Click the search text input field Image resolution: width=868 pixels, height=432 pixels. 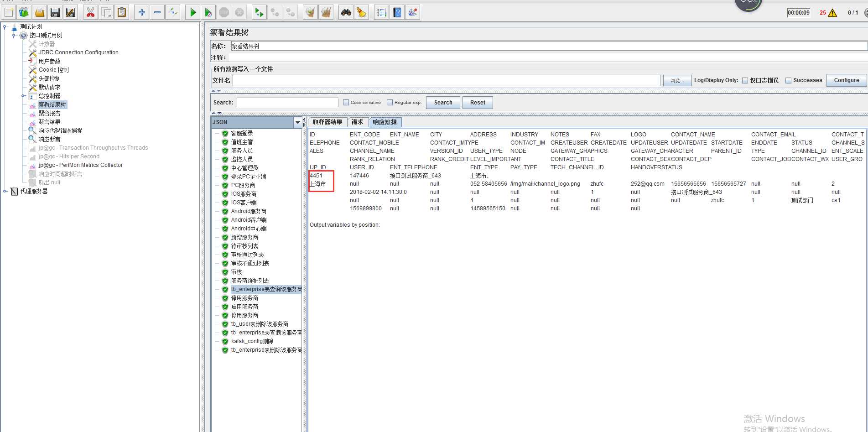coord(287,103)
